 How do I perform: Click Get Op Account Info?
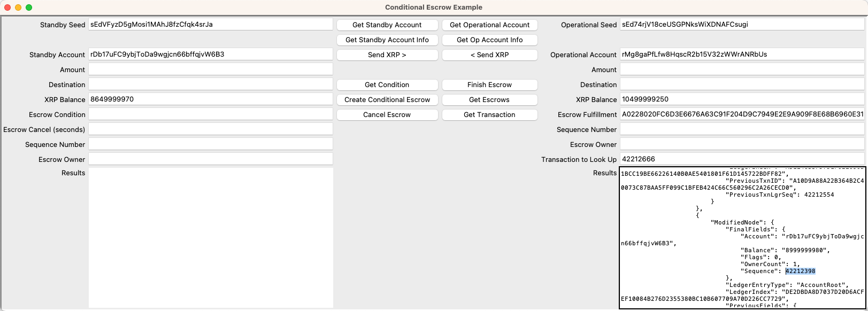489,40
